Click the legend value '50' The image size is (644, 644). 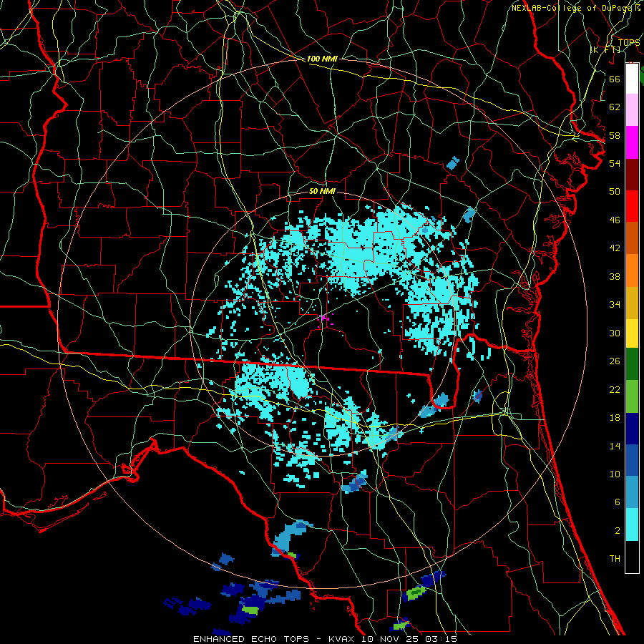[615, 192]
